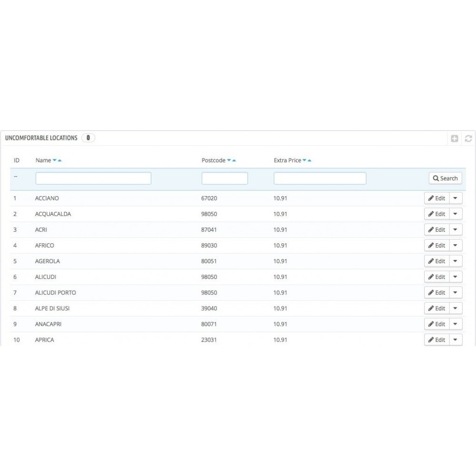Sort Postcode column ascending arrow
This screenshot has height=476, width=476.
point(234,160)
